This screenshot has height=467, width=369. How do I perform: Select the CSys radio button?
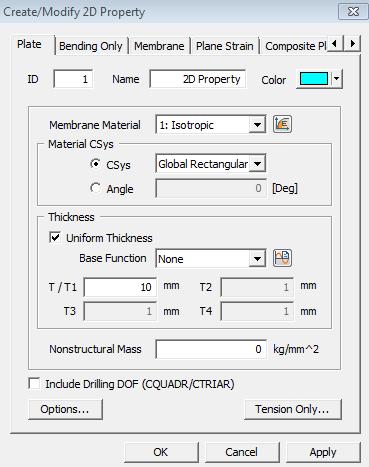[96, 164]
